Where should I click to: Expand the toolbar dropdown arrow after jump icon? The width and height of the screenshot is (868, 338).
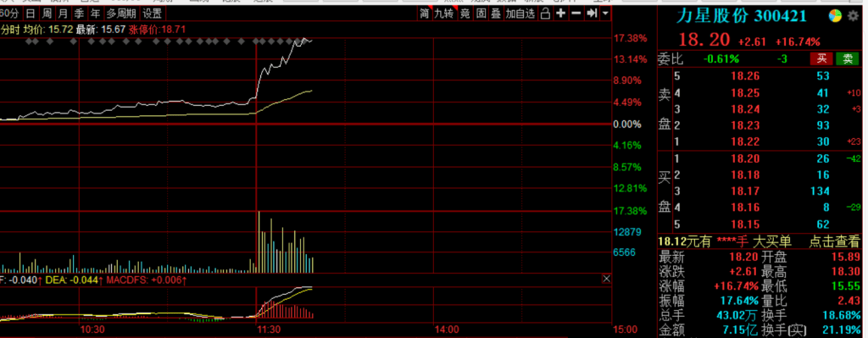pyautogui.click(x=605, y=14)
